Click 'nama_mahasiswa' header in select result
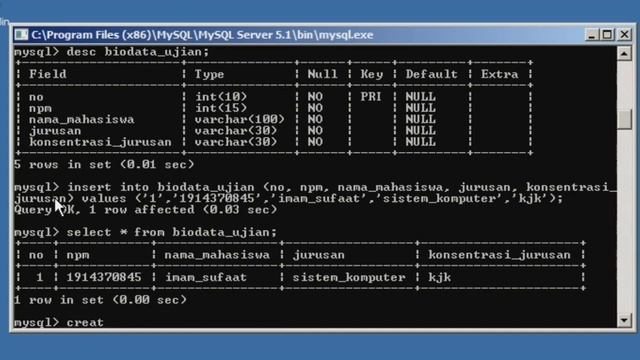Image resolution: width=640 pixels, height=360 pixels. (x=217, y=255)
